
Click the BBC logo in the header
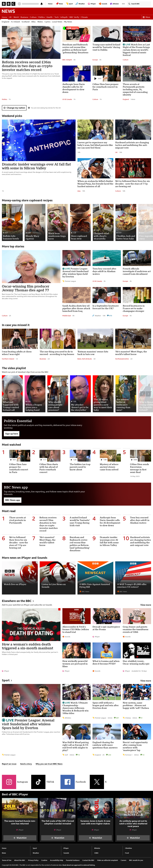(8, 4)
